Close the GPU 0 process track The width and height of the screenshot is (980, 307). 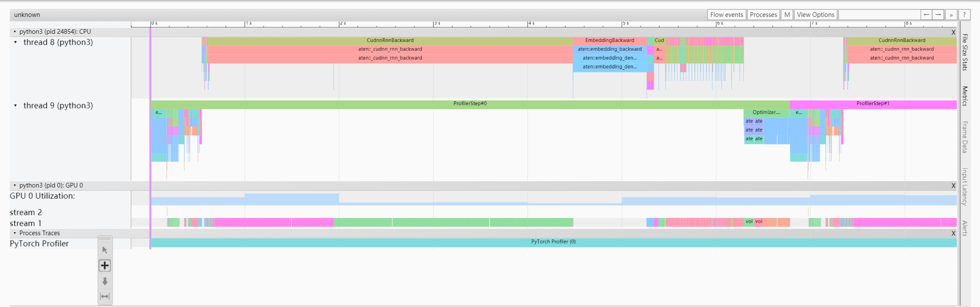click(953, 186)
